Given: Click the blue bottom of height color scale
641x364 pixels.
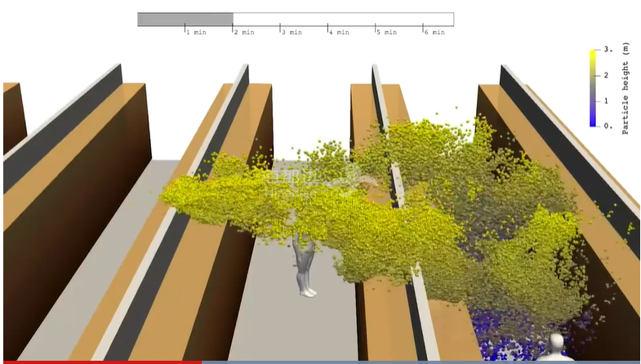Looking at the screenshot, I should 592,121.
